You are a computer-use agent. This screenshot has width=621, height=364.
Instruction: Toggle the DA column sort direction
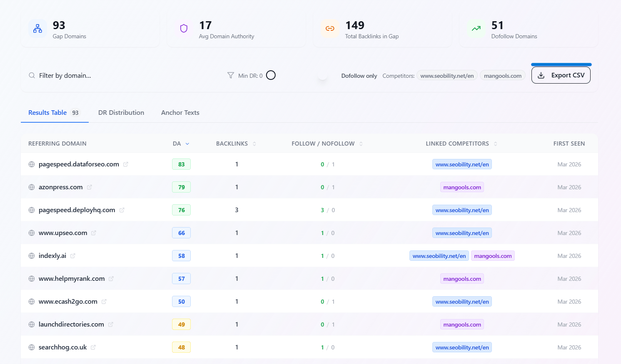tap(187, 143)
